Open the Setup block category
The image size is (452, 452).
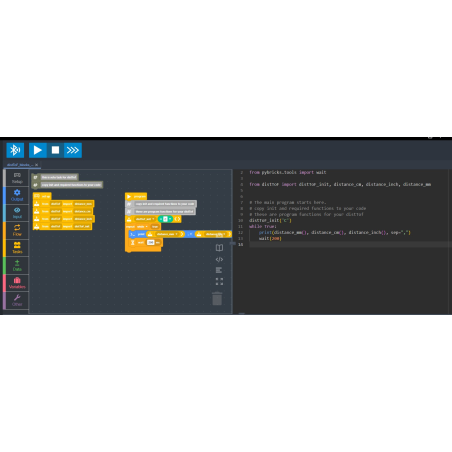tap(17, 178)
